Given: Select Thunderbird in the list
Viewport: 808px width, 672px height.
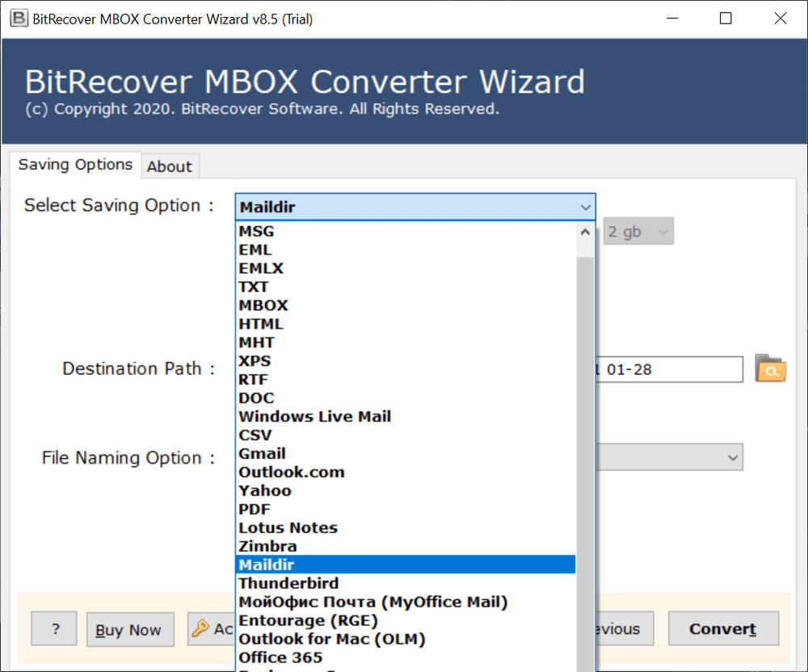Looking at the screenshot, I should coord(406,583).
